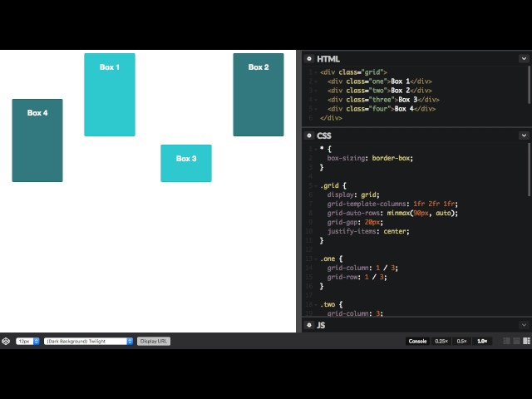The image size is (532, 399).
Task: Click the CSS editor vertical scrollbar
Action: pyautogui.click(x=529, y=170)
